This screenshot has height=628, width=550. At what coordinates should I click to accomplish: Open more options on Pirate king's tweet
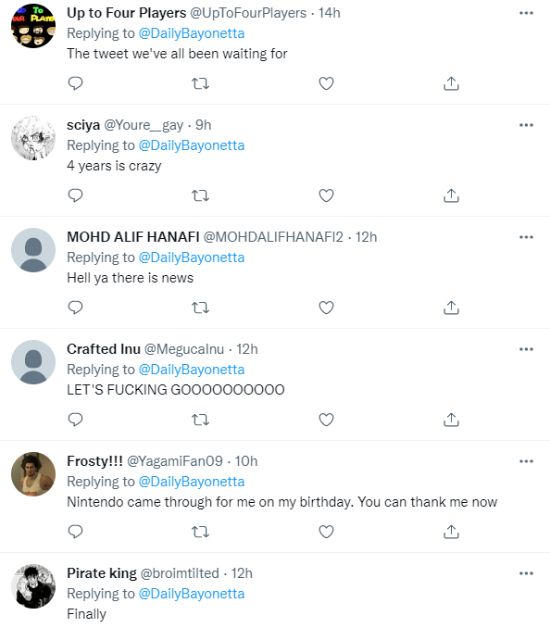pyautogui.click(x=526, y=573)
